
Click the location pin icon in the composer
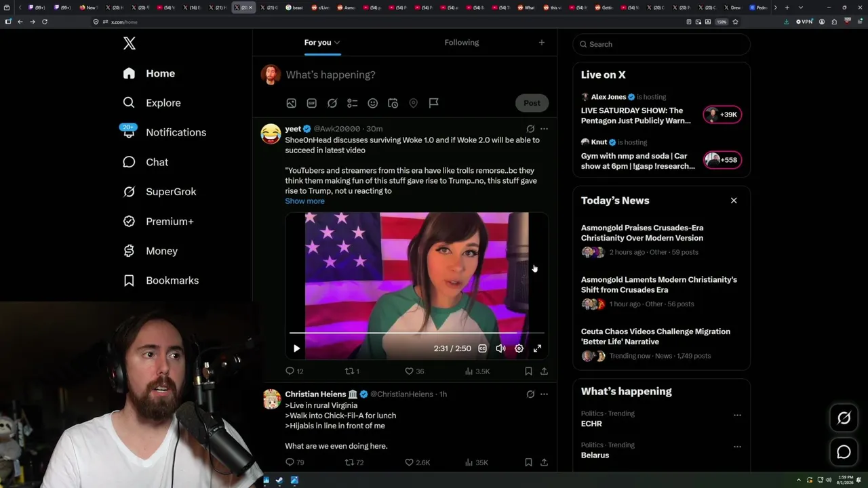413,103
